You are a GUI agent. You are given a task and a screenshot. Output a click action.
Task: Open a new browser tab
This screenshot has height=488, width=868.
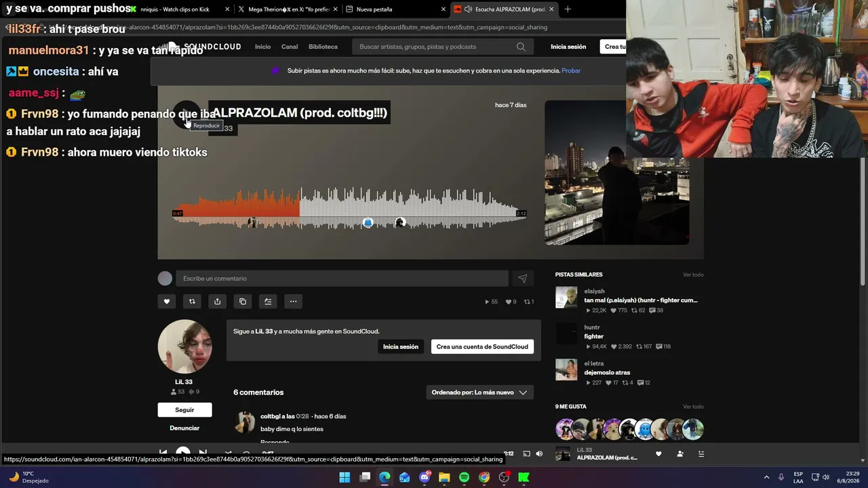pyautogui.click(x=568, y=9)
